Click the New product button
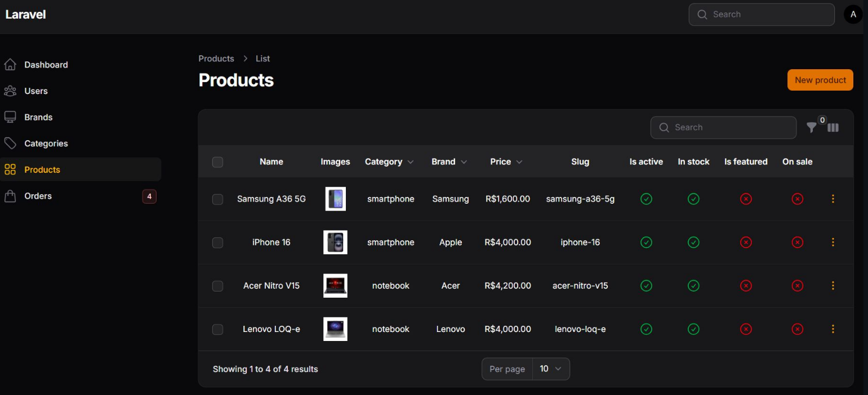 tap(820, 80)
